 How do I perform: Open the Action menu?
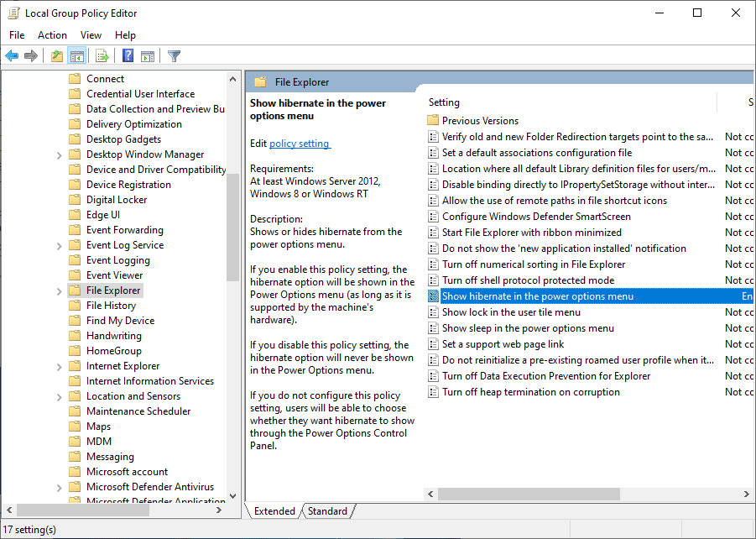(x=52, y=35)
